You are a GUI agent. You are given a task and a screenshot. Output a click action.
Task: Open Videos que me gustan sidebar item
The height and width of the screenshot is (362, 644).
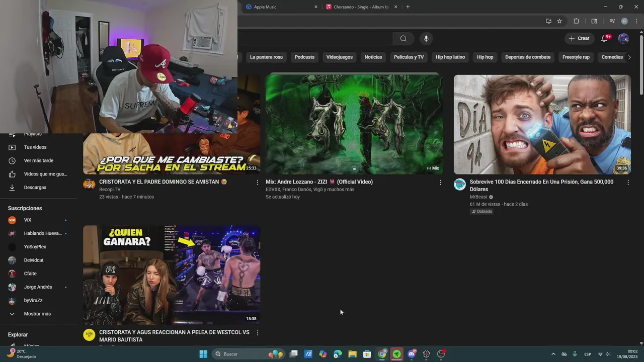click(39, 174)
